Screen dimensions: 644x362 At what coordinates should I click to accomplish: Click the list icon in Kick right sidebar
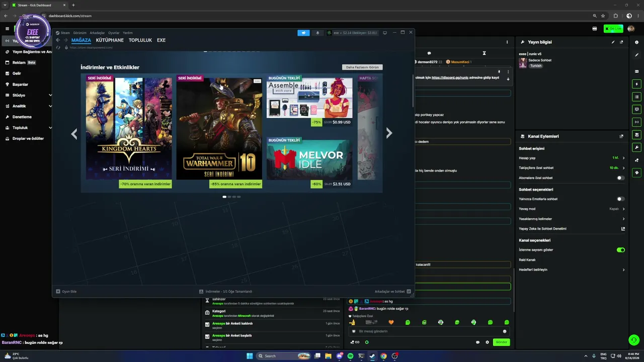click(x=636, y=97)
